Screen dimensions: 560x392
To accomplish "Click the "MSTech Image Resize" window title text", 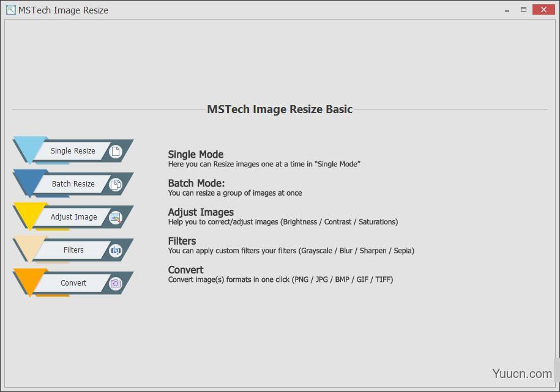I will tap(63, 10).
